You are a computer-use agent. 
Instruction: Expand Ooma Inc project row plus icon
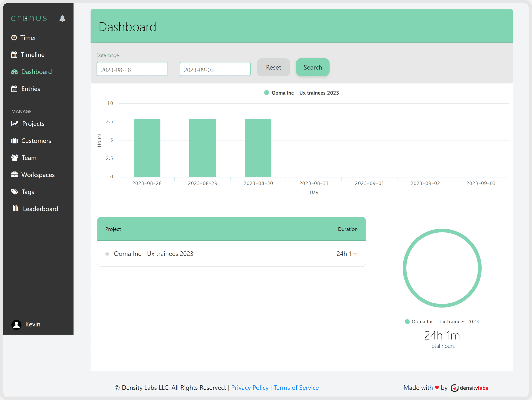[x=107, y=254]
